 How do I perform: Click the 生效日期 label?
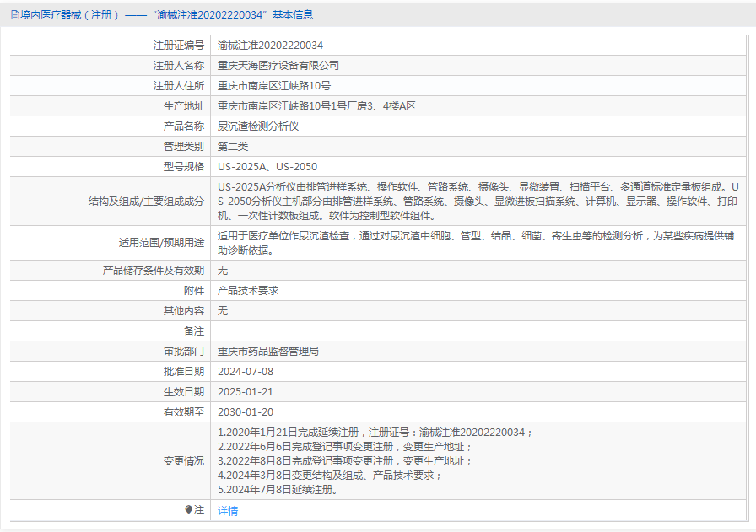[184, 392]
